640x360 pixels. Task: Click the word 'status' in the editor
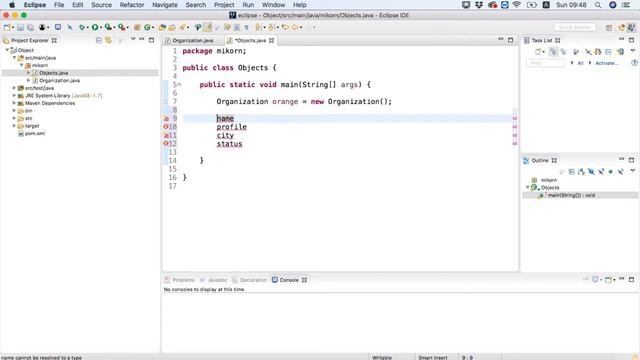pos(229,144)
